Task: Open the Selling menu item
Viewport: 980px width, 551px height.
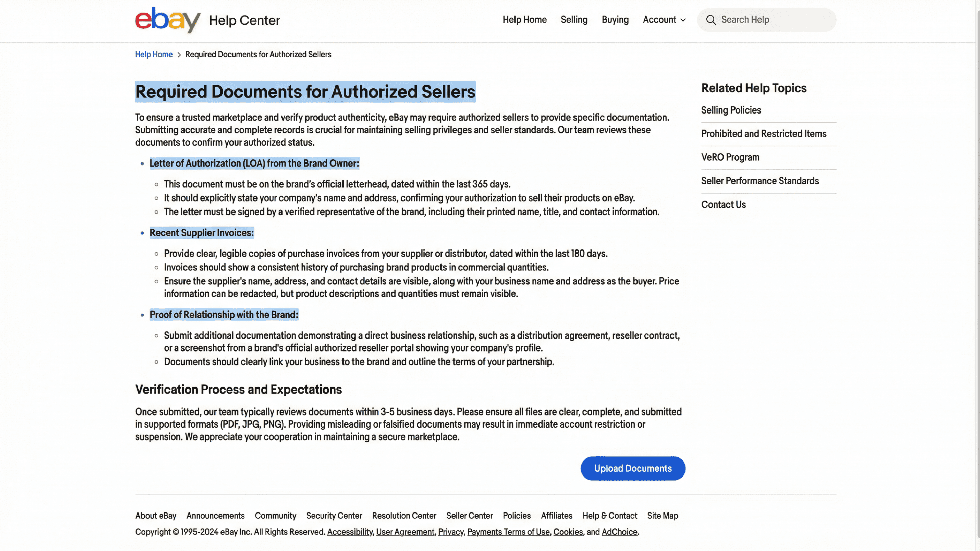Action: 574,20
